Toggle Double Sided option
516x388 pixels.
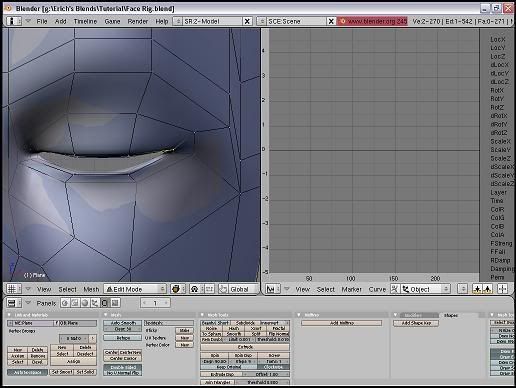pos(123,367)
